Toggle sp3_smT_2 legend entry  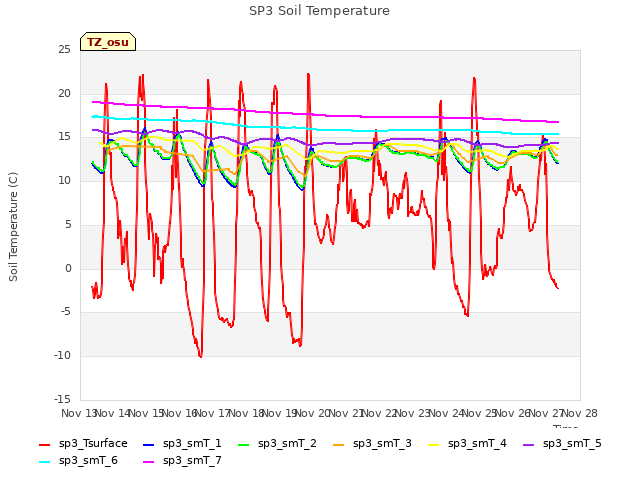pyautogui.click(x=277, y=444)
